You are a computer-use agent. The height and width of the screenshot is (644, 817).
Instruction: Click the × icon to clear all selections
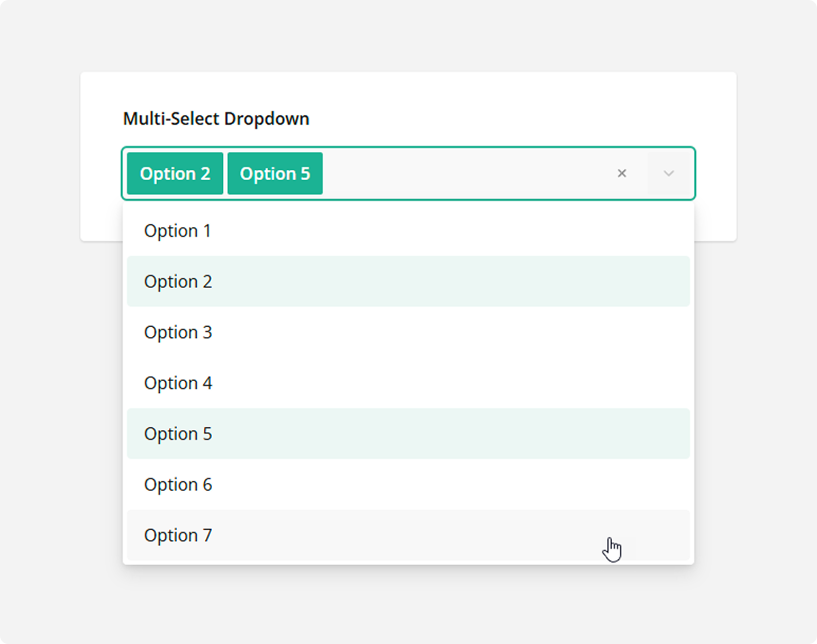tap(622, 173)
